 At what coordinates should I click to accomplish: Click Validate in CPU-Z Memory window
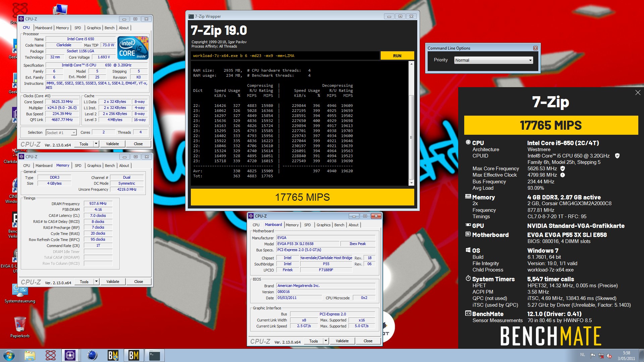(x=113, y=282)
